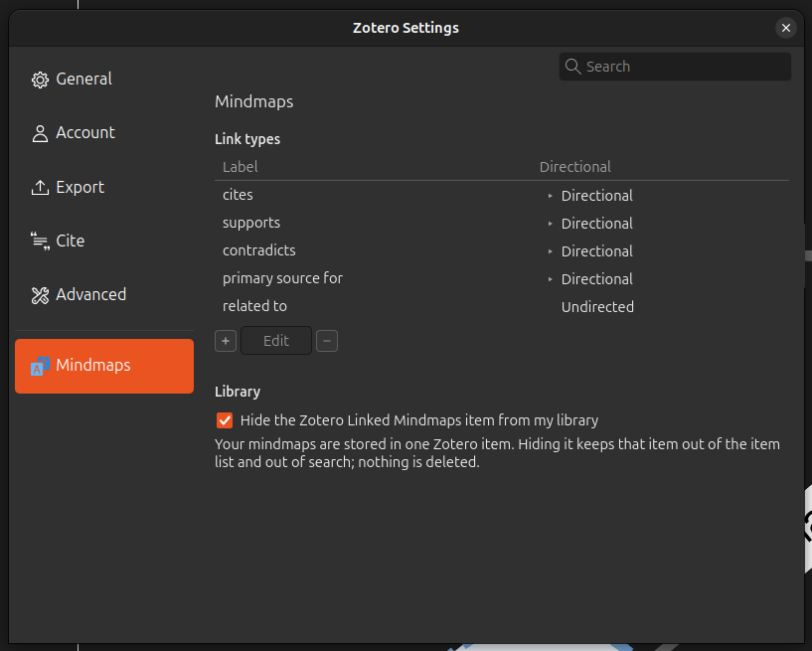Click the Account person icon

coord(40,133)
